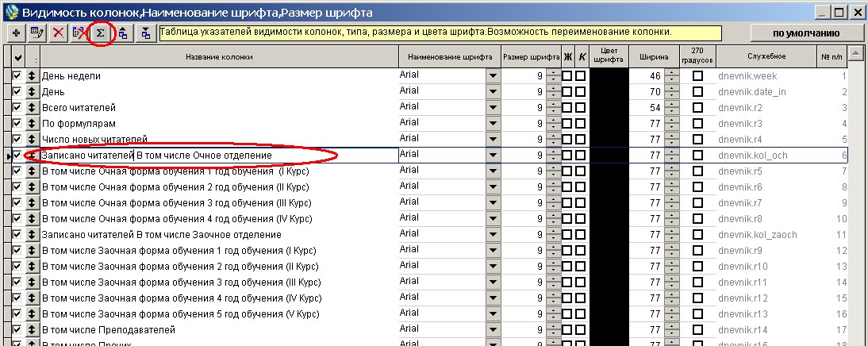Click the crossed-out list toolbar icon

pos(79,33)
